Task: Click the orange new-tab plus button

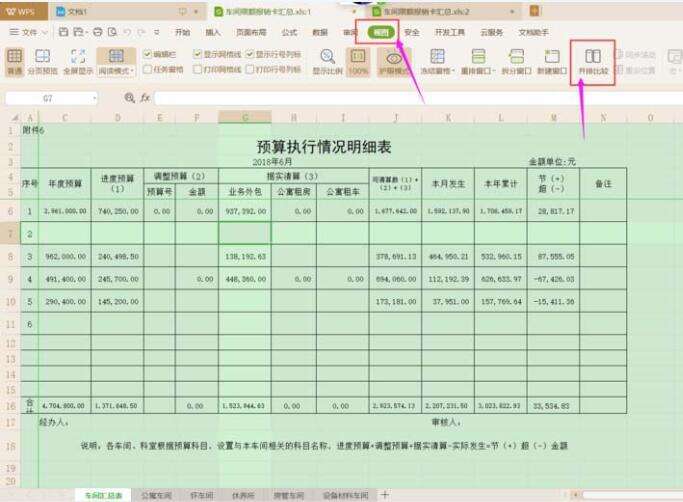Action: [534, 10]
